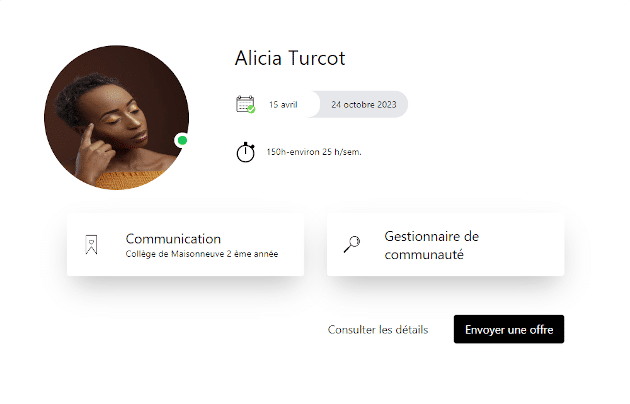Click the stopwatch icon
This screenshot has height=404, width=630.
(245, 152)
